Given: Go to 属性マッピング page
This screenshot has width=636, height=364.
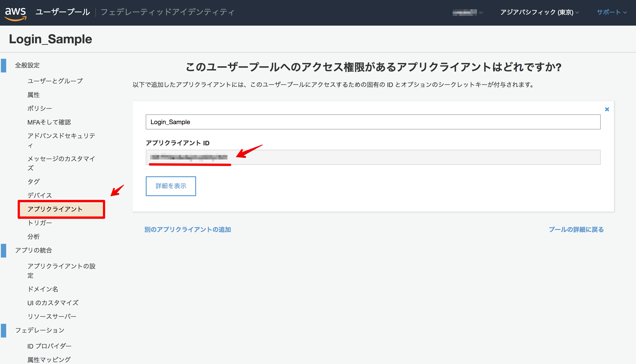Looking at the screenshot, I should tap(49, 360).
